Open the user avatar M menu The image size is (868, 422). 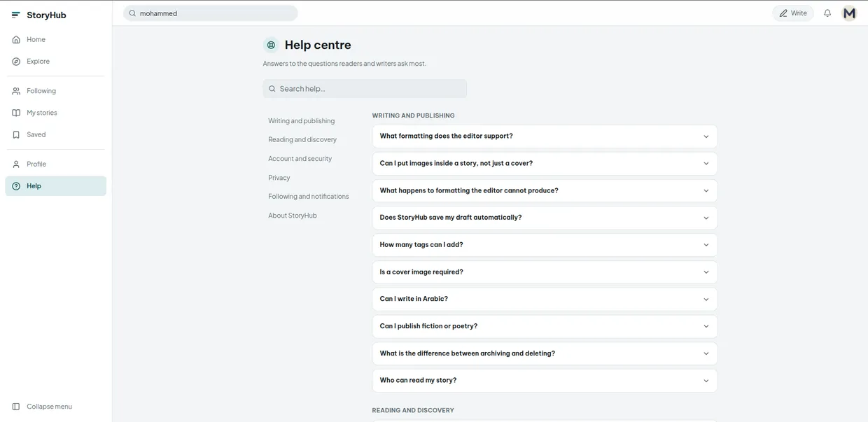[849, 13]
